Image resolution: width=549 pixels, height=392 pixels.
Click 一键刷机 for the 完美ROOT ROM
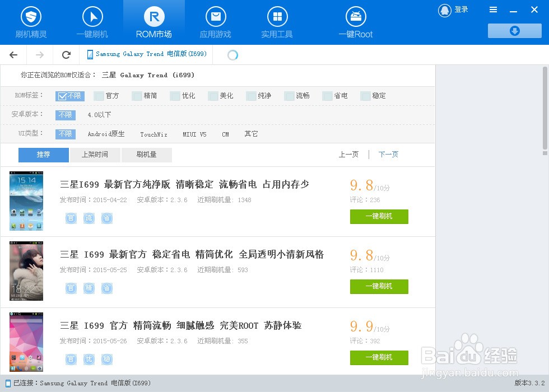[x=379, y=357]
